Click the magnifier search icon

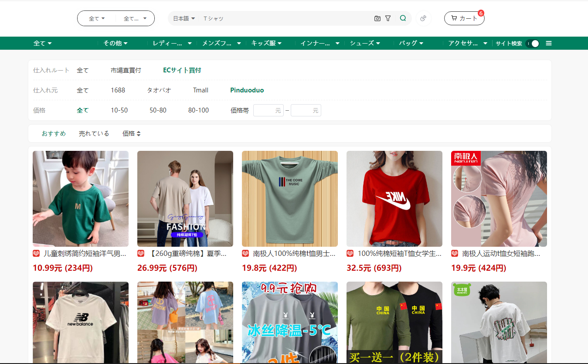click(403, 18)
